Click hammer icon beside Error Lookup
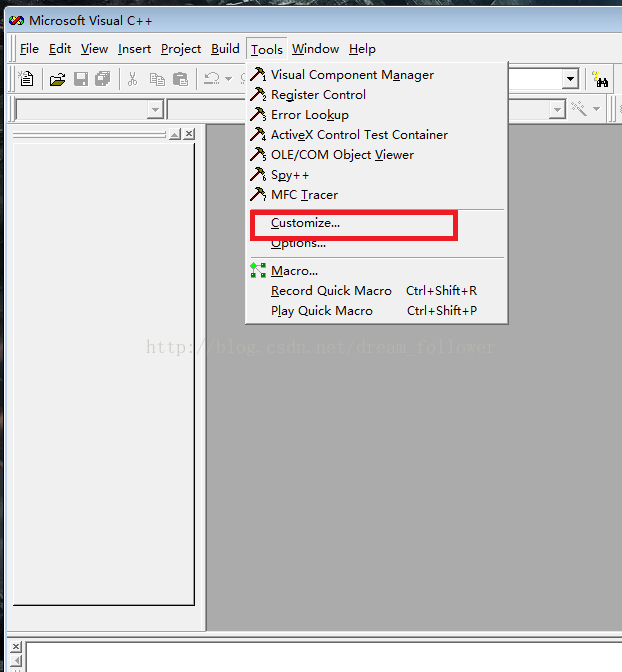Image resolution: width=622 pixels, height=672 pixels. [x=258, y=114]
